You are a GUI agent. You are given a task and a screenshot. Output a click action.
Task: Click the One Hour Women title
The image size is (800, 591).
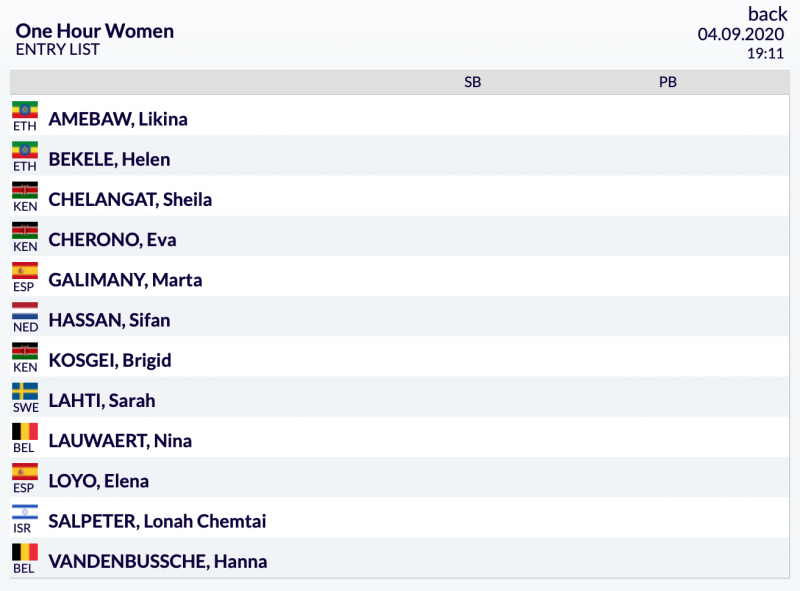coord(94,31)
